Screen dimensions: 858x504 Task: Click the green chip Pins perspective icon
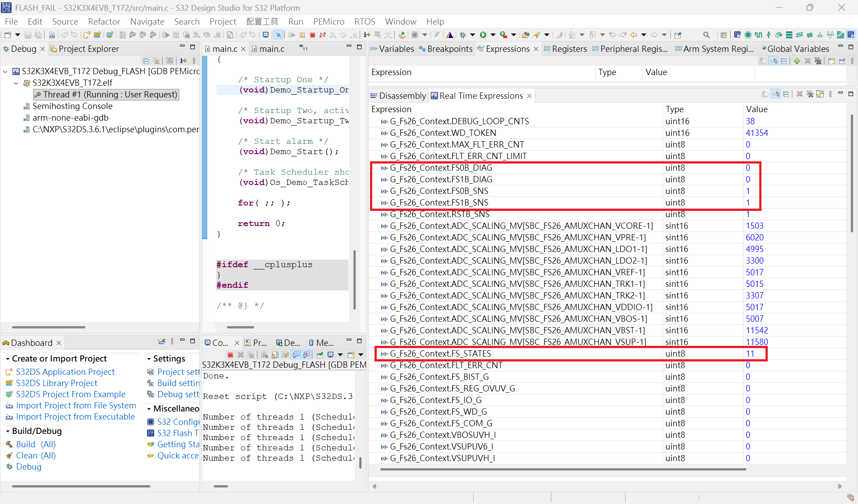pyautogui.click(x=748, y=35)
